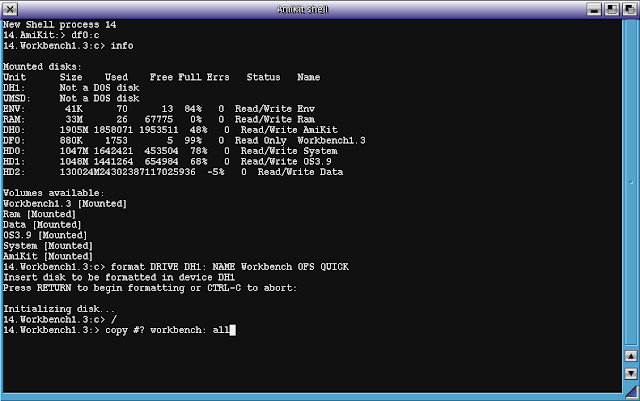
Task: Click the 'info' command text
Action: point(122,46)
